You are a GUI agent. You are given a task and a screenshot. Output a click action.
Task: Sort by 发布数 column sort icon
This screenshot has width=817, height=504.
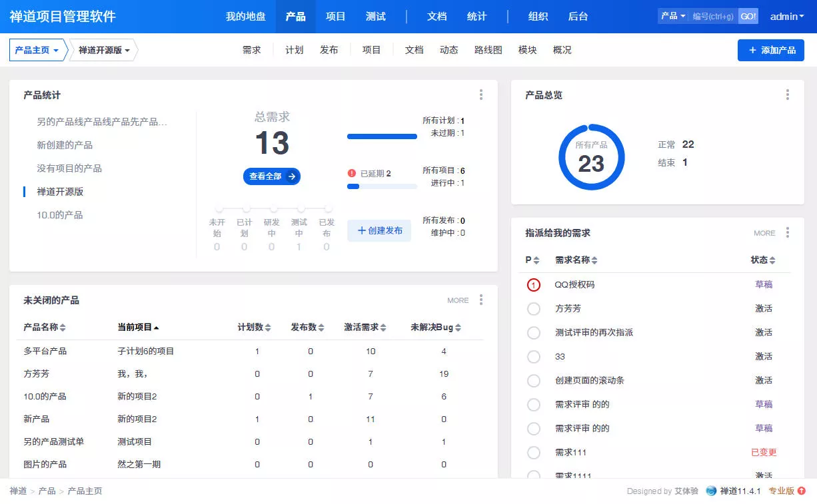coord(321,328)
